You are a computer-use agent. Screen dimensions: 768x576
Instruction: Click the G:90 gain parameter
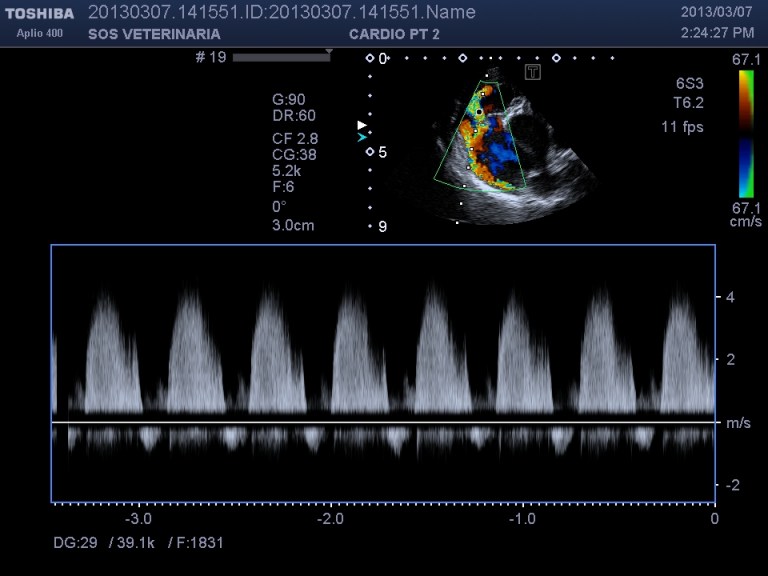[289, 99]
